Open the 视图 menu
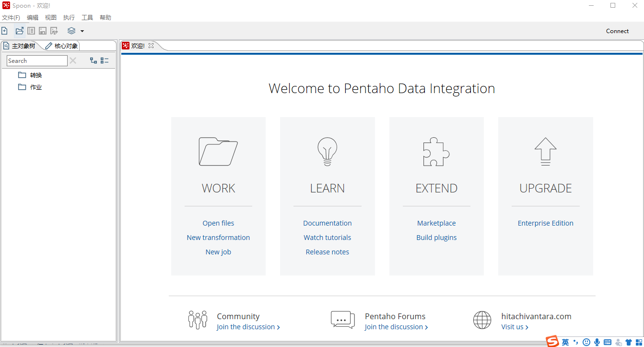Screen dimensions: 644x347 pyautogui.click(x=51, y=18)
